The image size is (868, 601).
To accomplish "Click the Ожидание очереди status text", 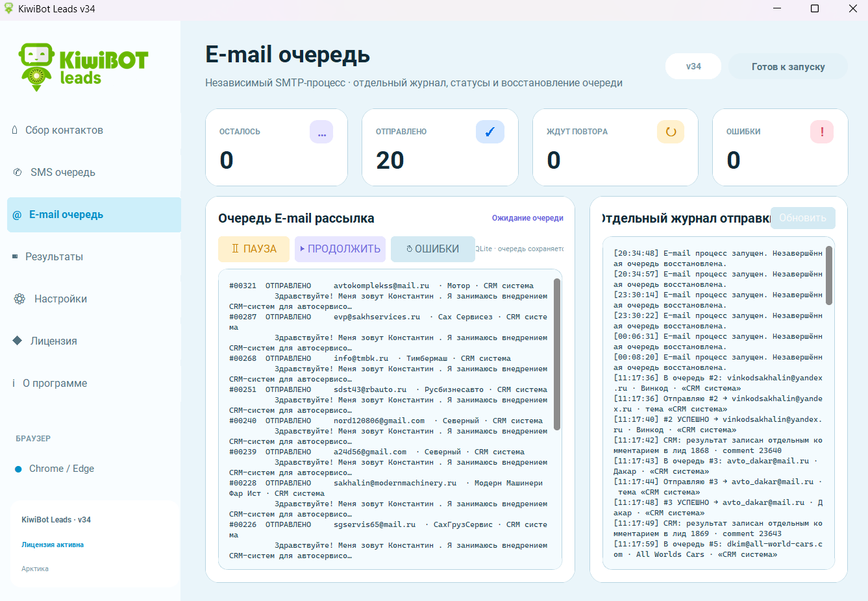I will pos(528,218).
